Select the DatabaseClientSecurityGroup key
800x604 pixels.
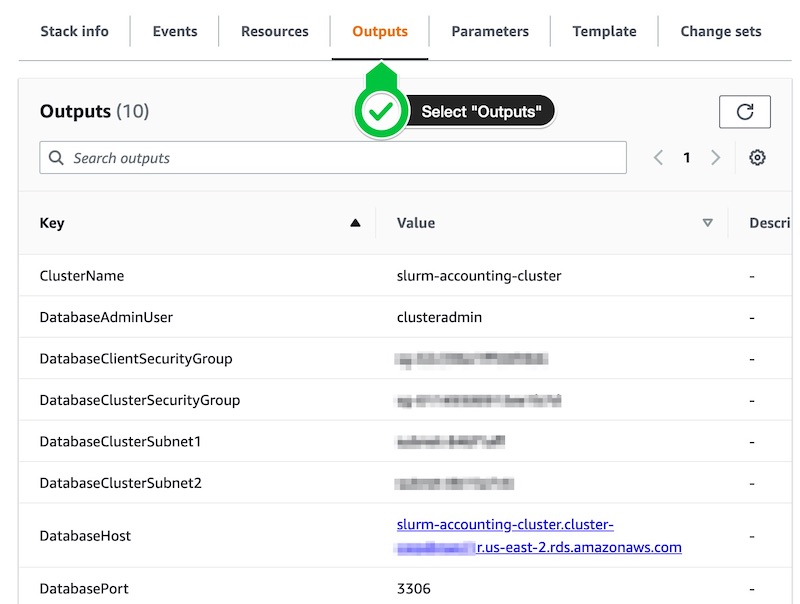point(136,359)
